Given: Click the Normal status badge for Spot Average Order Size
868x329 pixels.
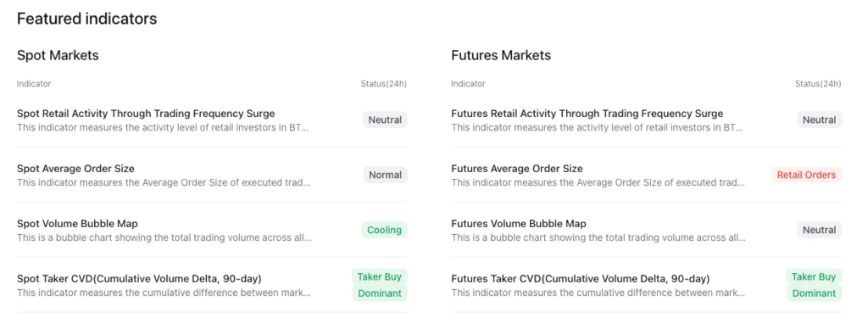Looking at the screenshot, I should click(386, 175).
